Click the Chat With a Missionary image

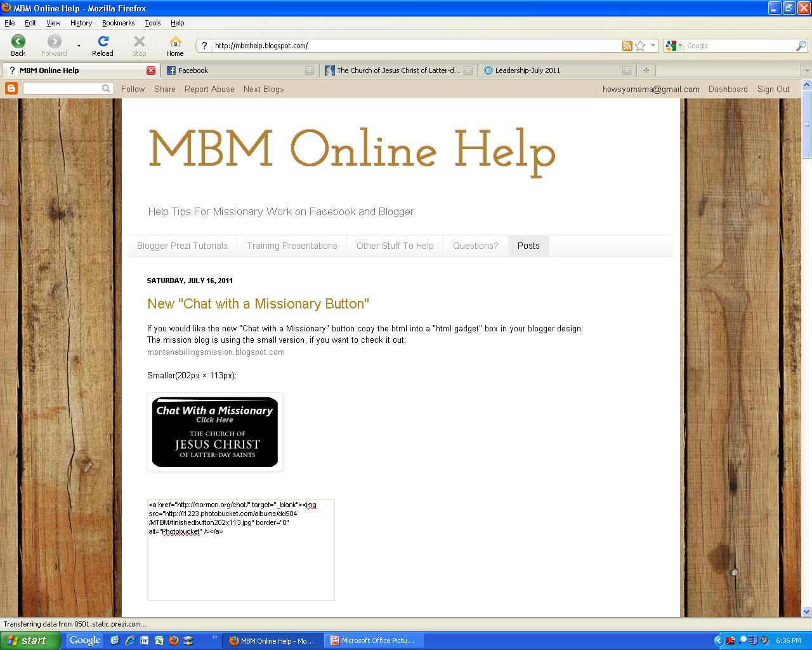click(x=215, y=432)
